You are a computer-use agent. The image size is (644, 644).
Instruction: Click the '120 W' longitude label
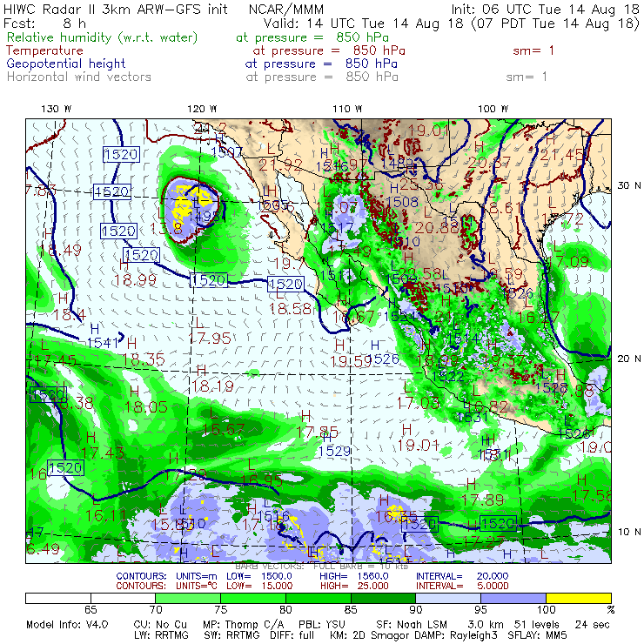[202, 109]
